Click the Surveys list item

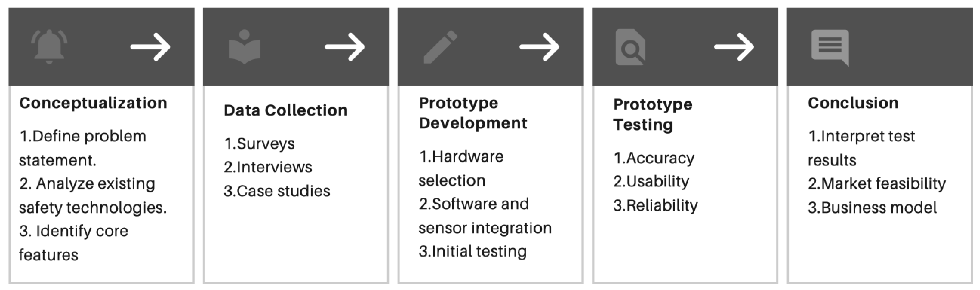tap(259, 144)
